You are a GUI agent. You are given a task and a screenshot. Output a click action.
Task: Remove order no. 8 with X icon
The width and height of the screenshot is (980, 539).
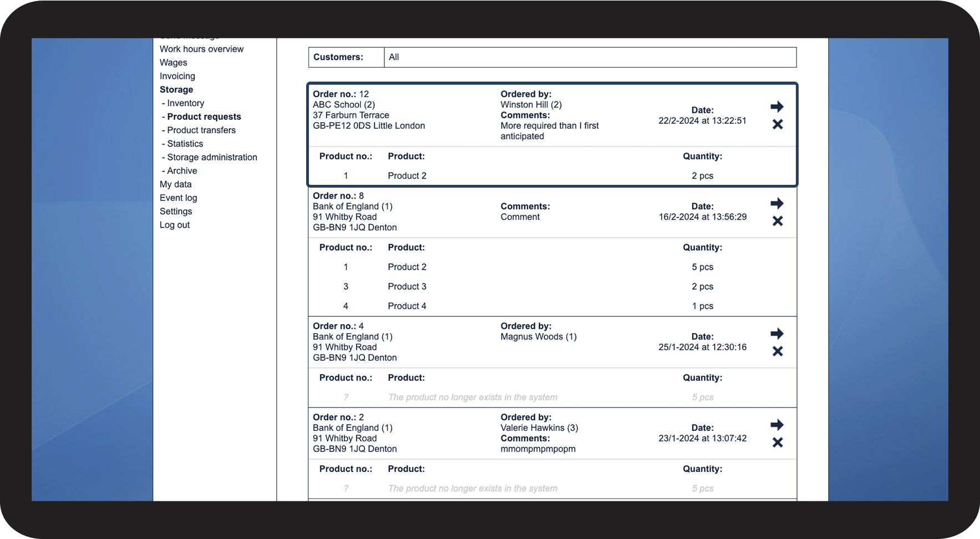click(x=778, y=221)
